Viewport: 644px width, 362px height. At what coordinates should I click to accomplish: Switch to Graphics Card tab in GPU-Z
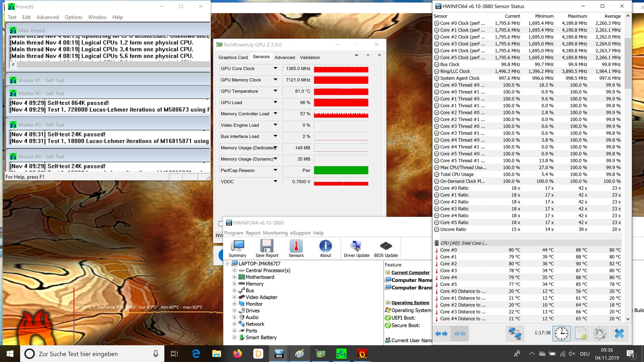point(233,57)
